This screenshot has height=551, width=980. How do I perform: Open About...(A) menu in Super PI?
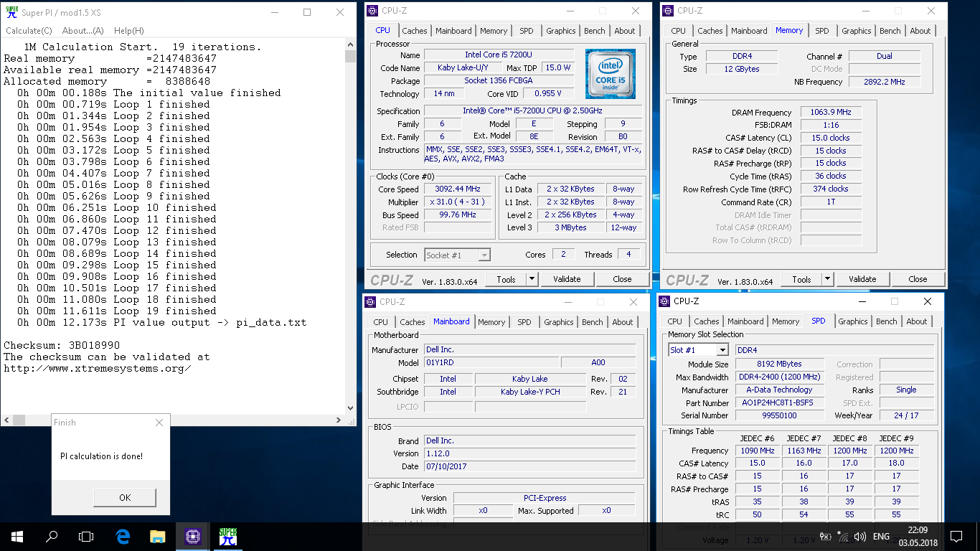coord(83,31)
